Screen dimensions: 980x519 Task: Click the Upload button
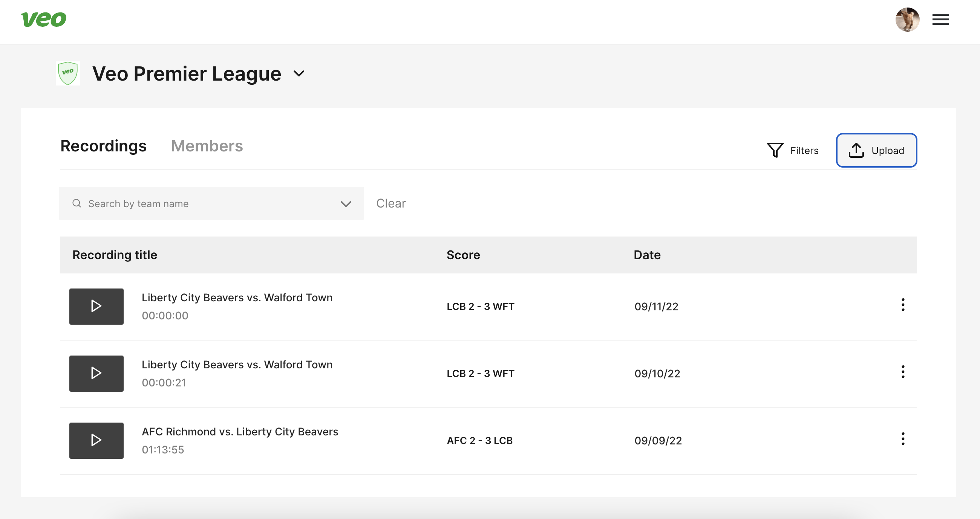pyautogui.click(x=876, y=150)
